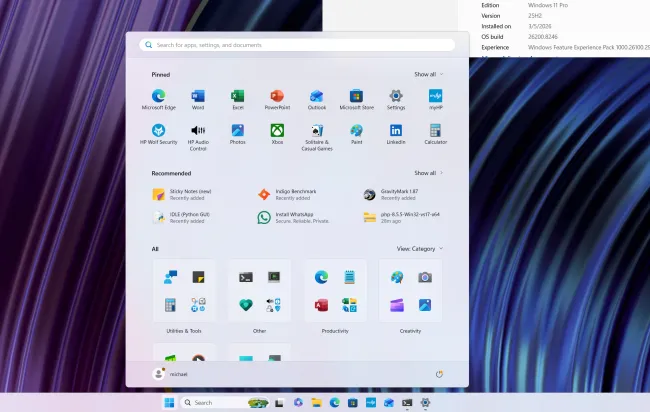650x412 pixels.
Task: Open Terminal from the taskbar
Action: [x=407, y=402]
